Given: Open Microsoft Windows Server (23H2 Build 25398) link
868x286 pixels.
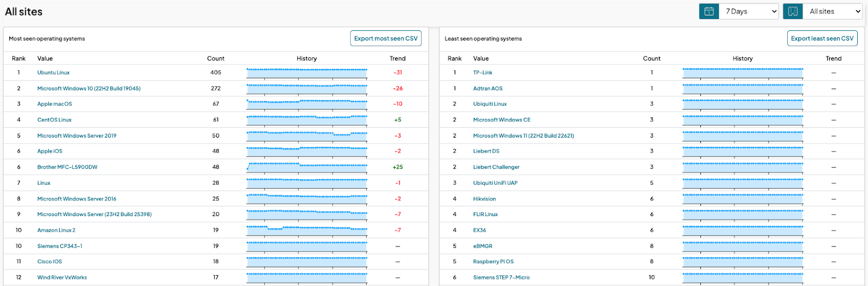Looking at the screenshot, I should click(x=94, y=214).
